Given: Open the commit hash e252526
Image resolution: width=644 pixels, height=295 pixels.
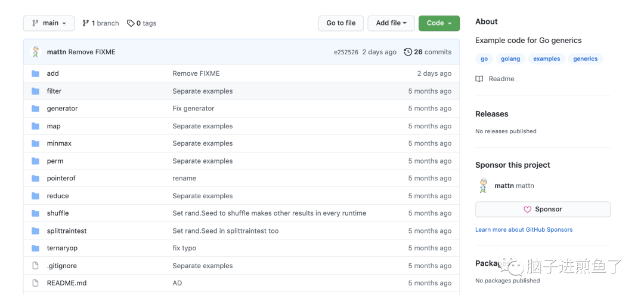Looking at the screenshot, I should pyautogui.click(x=346, y=53).
